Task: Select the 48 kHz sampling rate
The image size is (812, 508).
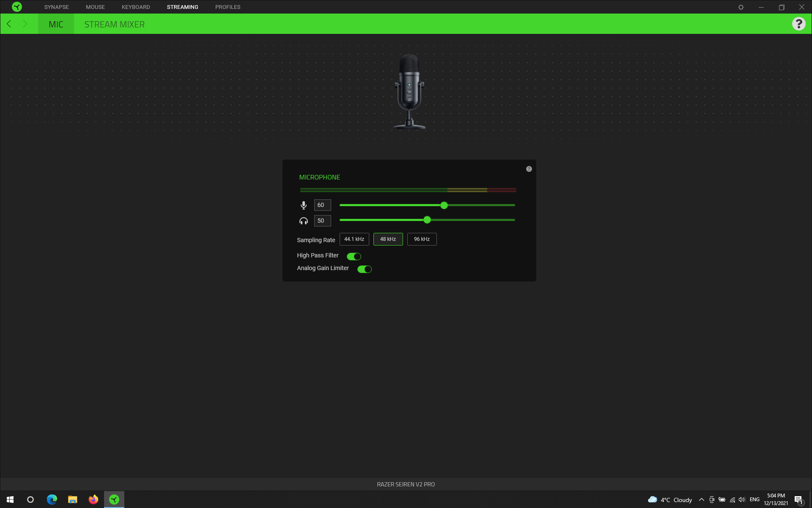Action: (x=388, y=239)
